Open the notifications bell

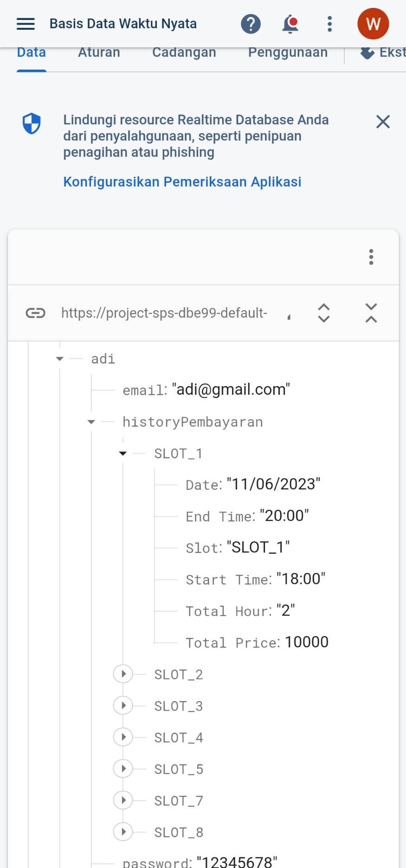[x=290, y=24]
